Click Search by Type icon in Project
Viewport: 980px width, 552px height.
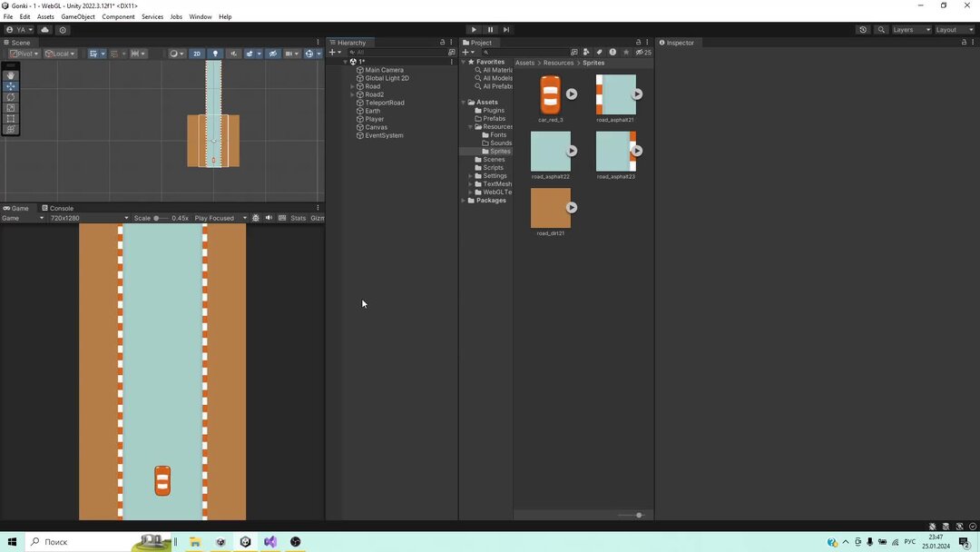click(586, 53)
